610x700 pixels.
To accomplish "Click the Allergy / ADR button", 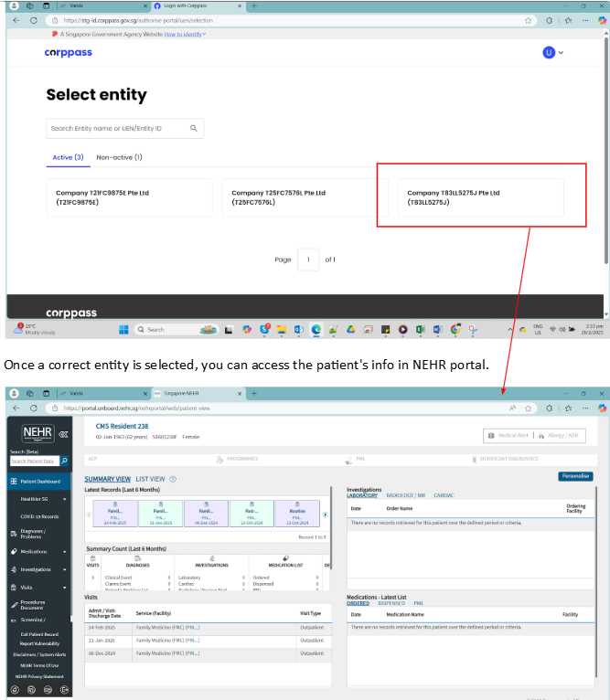I will coord(559,435).
